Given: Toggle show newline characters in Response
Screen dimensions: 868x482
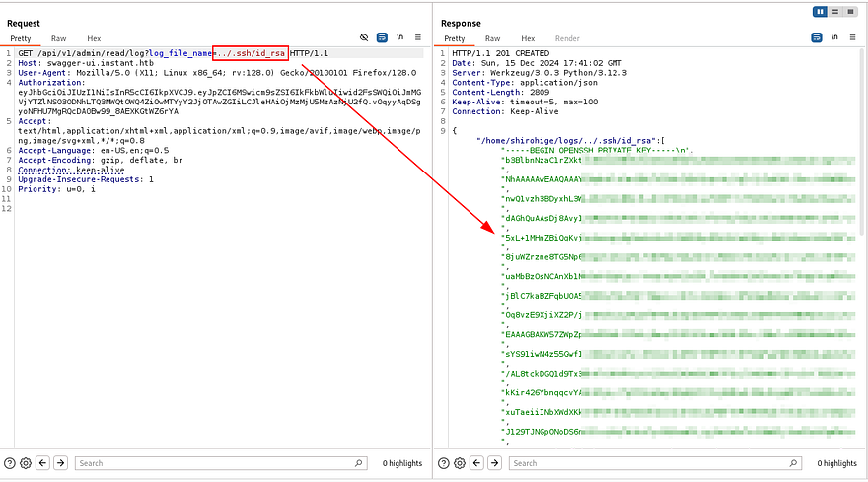Looking at the screenshot, I should point(834,37).
